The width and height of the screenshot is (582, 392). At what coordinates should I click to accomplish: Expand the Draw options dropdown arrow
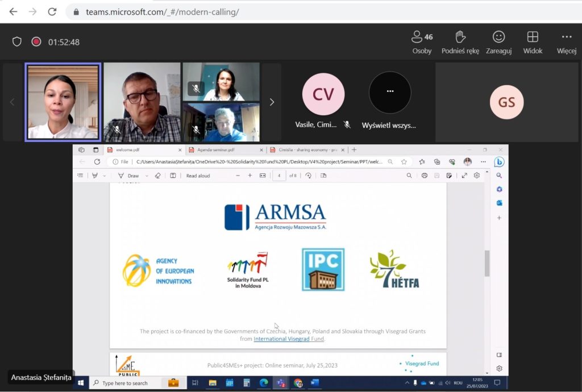(147, 176)
